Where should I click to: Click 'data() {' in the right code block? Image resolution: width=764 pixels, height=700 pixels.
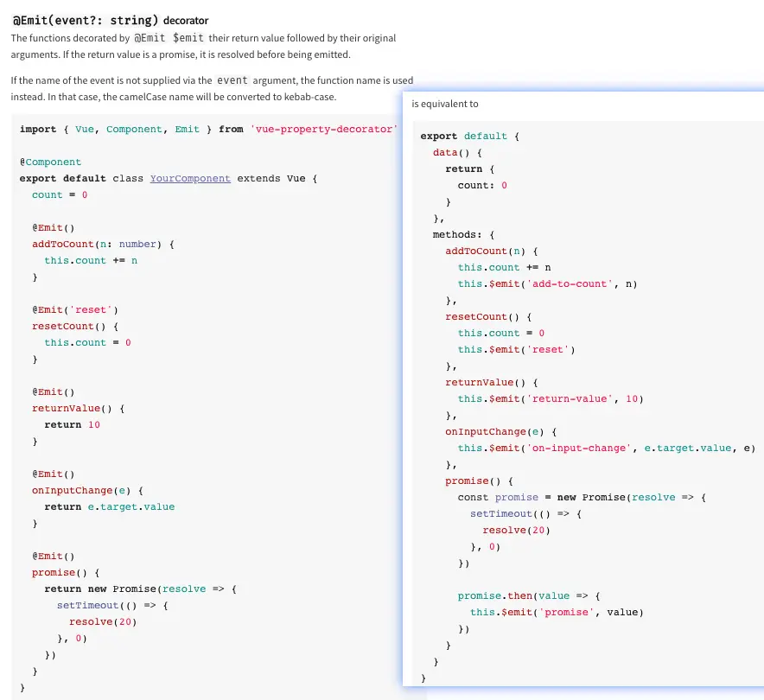457,152
